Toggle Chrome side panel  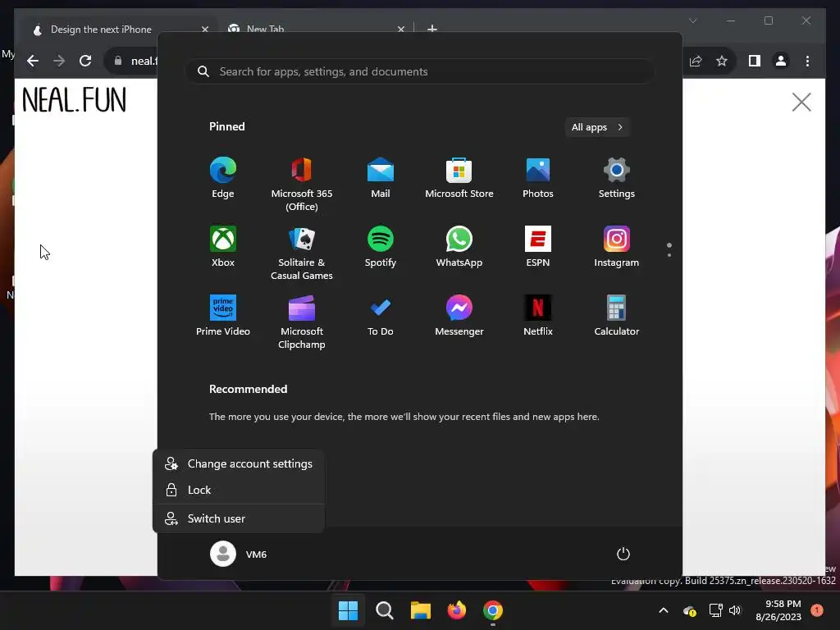755,61
